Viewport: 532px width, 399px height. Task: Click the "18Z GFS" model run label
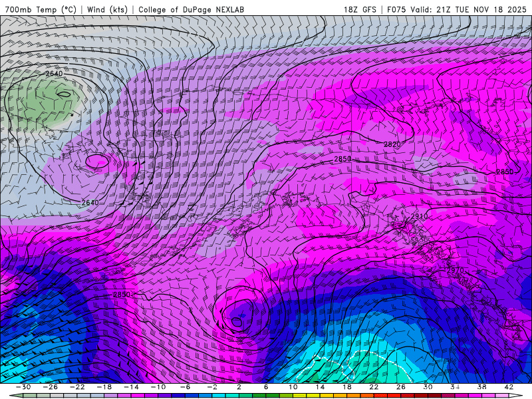click(360, 9)
